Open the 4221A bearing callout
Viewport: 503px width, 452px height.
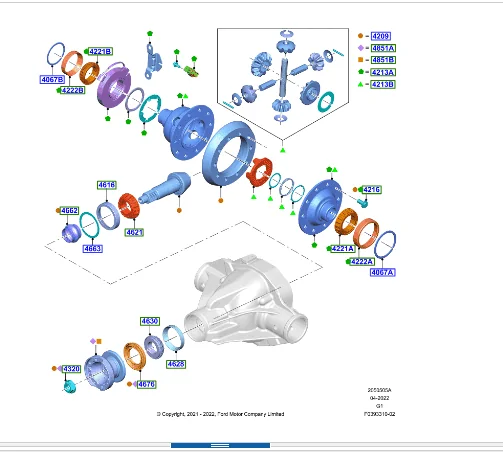343,249
